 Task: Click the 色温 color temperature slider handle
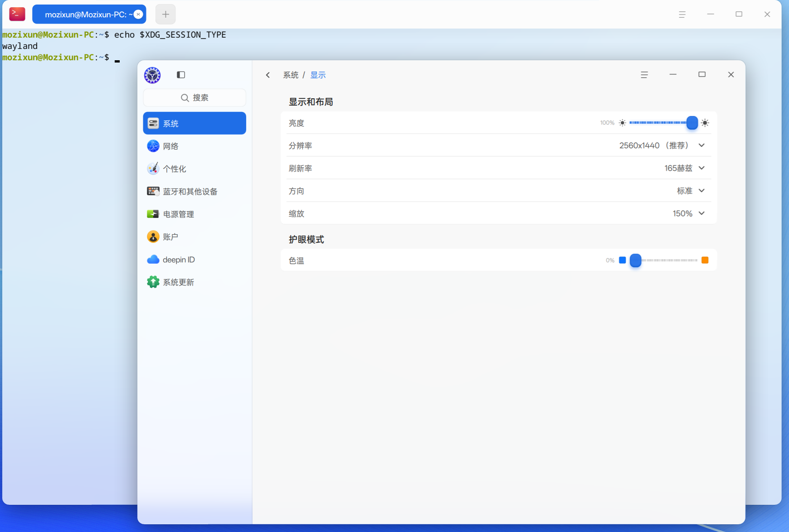pos(636,260)
